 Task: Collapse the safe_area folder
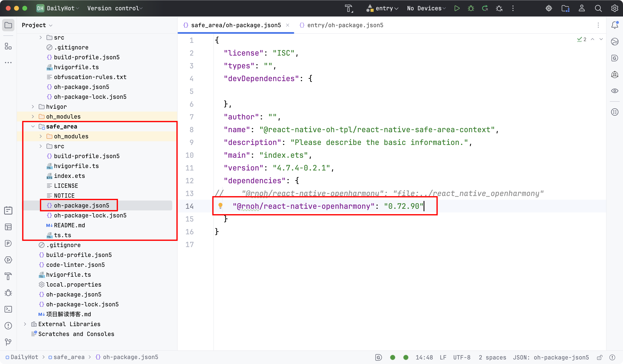coord(33,127)
